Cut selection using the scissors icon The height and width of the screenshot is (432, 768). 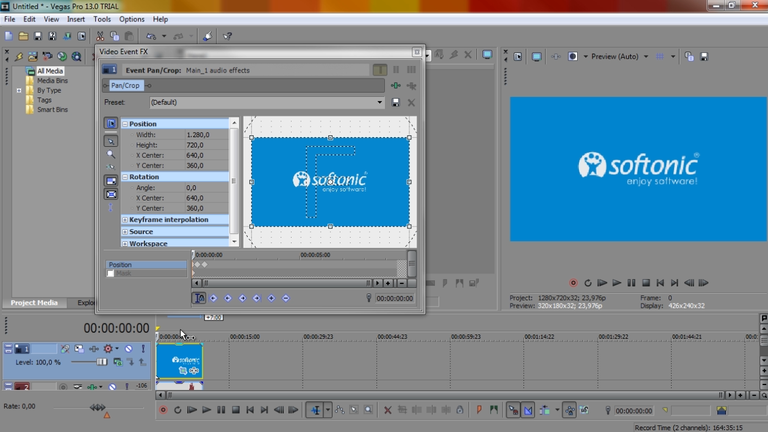100,36
